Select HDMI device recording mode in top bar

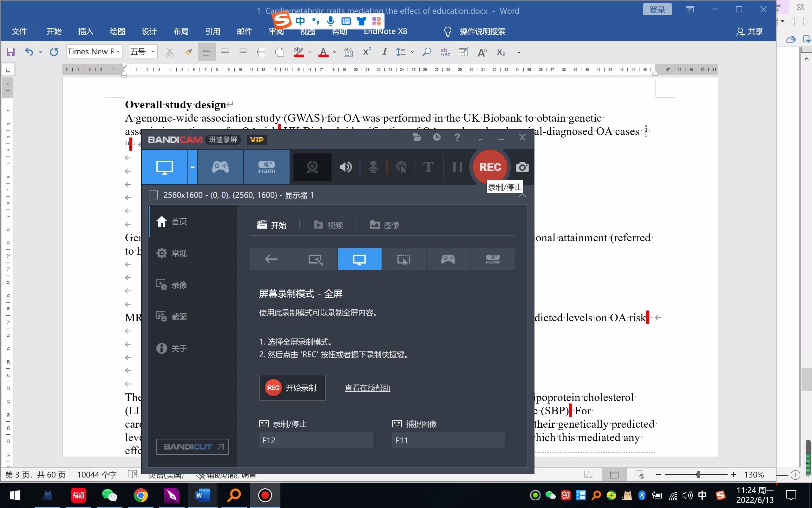click(267, 167)
